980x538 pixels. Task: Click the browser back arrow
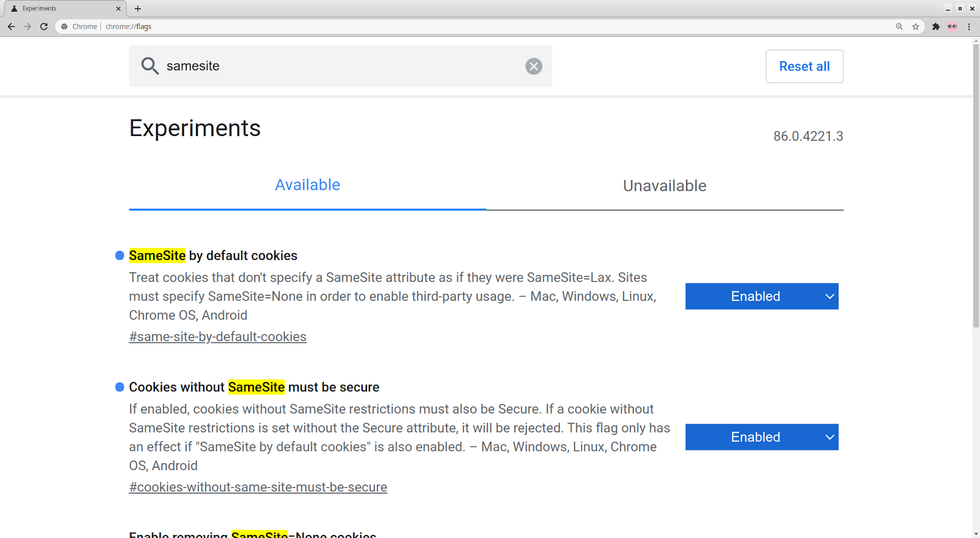point(11,26)
